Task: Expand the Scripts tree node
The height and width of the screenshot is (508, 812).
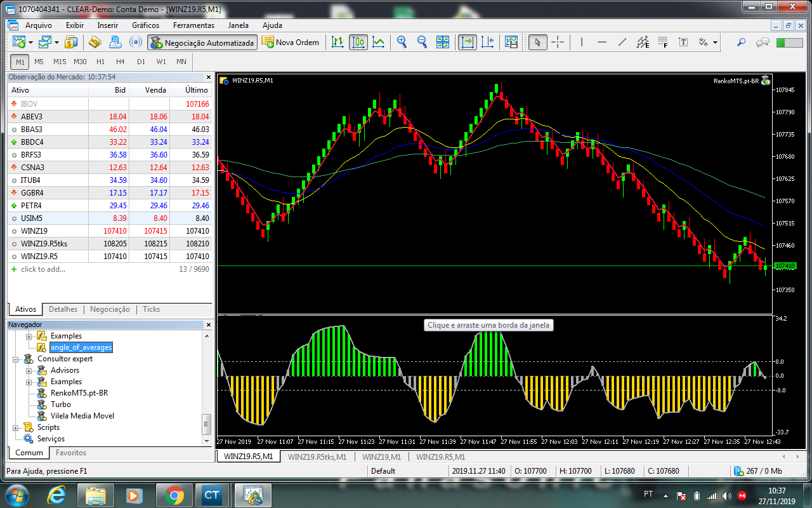Action: (16, 427)
